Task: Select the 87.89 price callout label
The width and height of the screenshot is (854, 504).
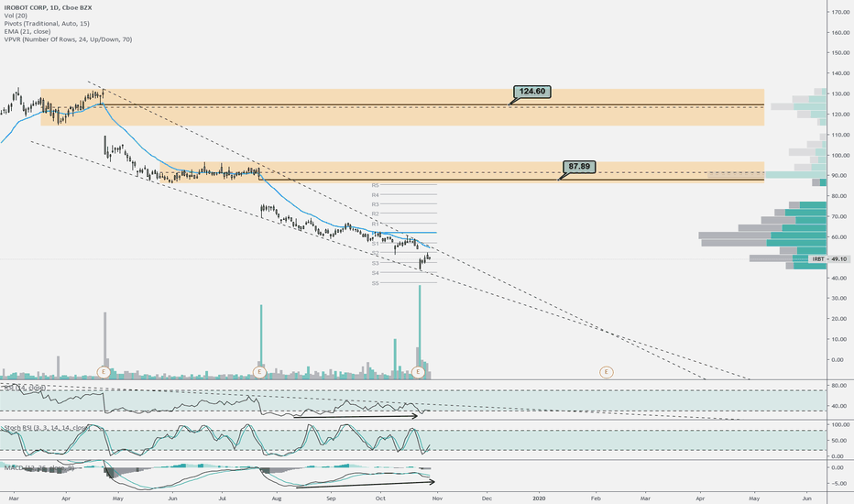Action: coord(579,166)
